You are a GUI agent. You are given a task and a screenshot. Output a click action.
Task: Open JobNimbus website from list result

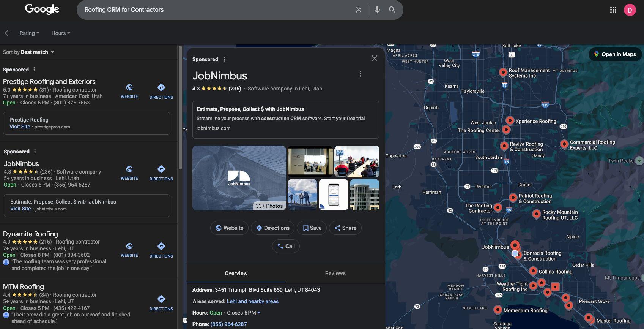tap(129, 173)
